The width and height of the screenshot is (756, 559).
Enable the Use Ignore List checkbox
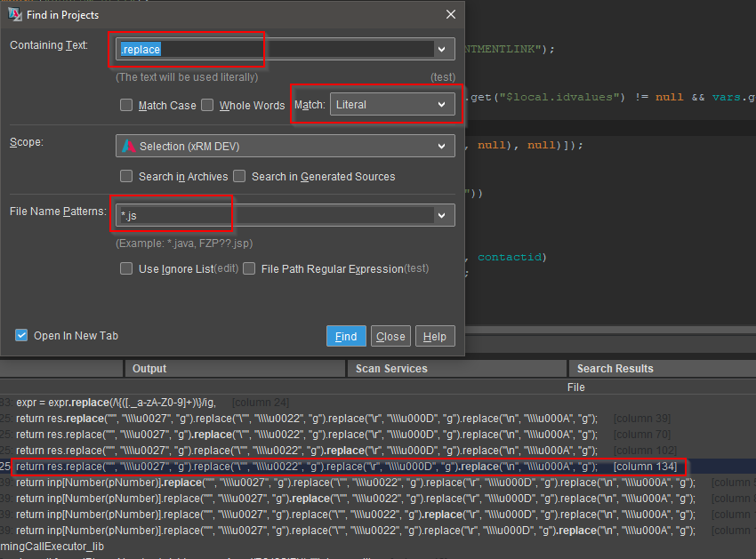click(126, 268)
